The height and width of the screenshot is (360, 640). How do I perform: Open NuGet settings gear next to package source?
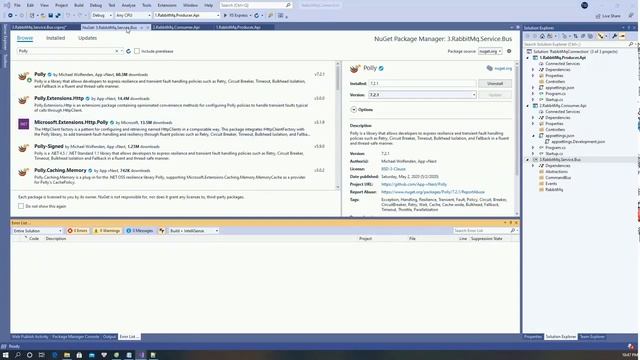pos(509,51)
